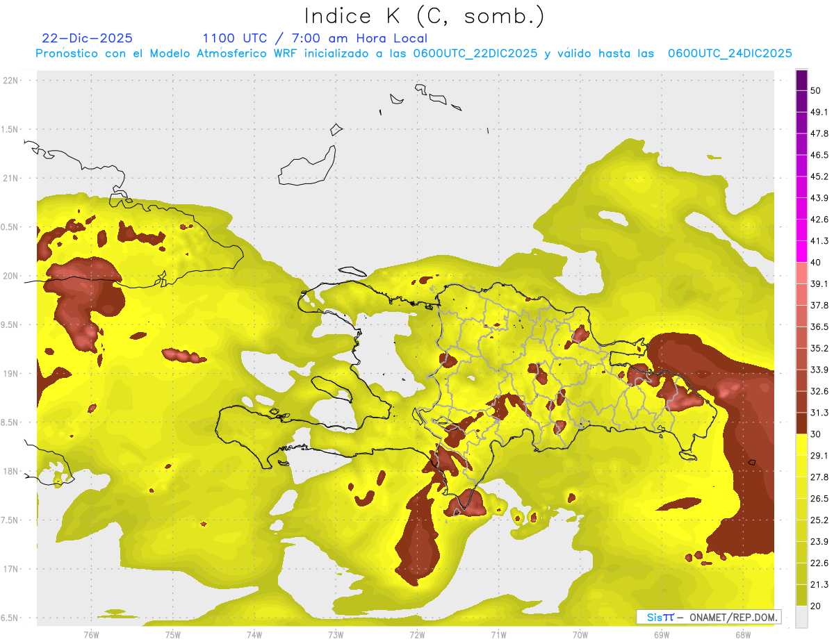Click the 20N latitude axis label
The height and width of the screenshot is (644, 834).
click(10, 276)
